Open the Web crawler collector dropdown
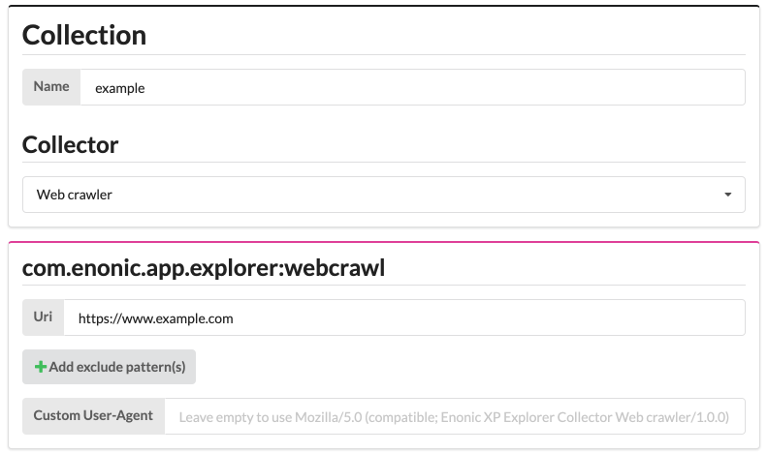The width and height of the screenshot is (768, 453). click(x=384, y=194)
